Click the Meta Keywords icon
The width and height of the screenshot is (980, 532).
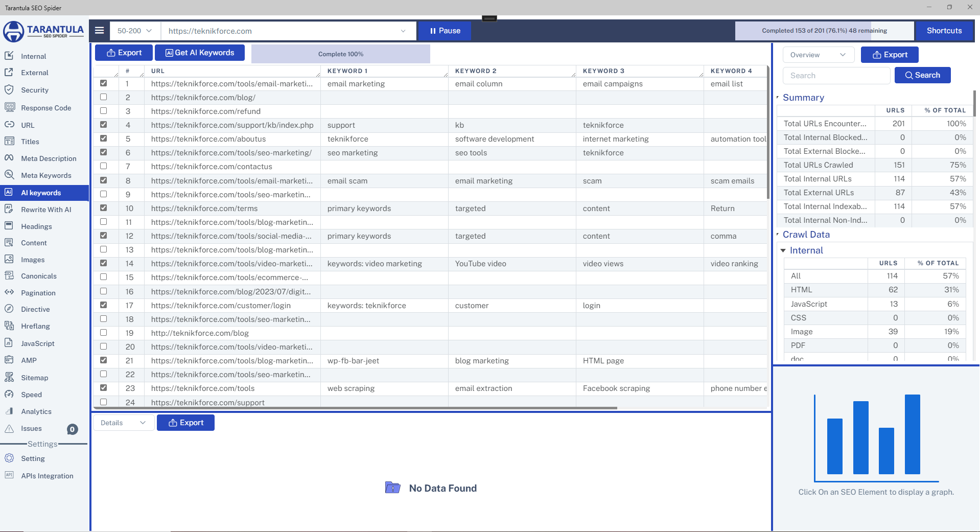tap(9, 175)
